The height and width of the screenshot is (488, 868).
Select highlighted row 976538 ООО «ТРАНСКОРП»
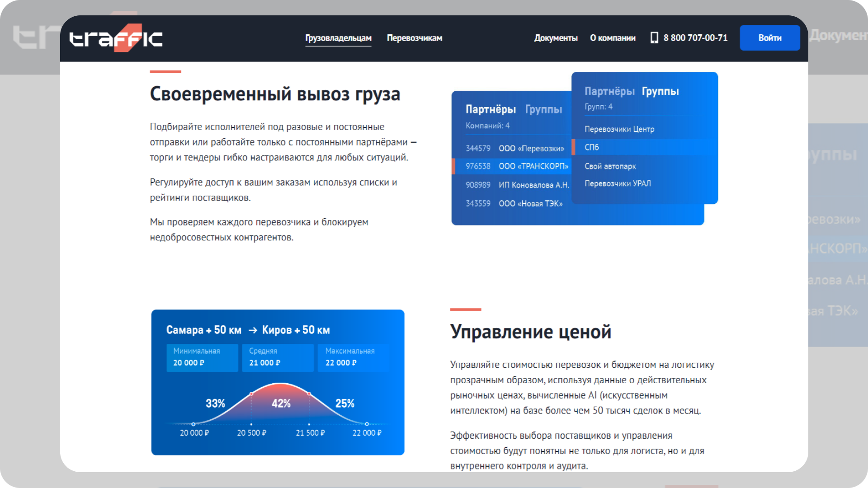pyautogui.click(x=513, y=166)
